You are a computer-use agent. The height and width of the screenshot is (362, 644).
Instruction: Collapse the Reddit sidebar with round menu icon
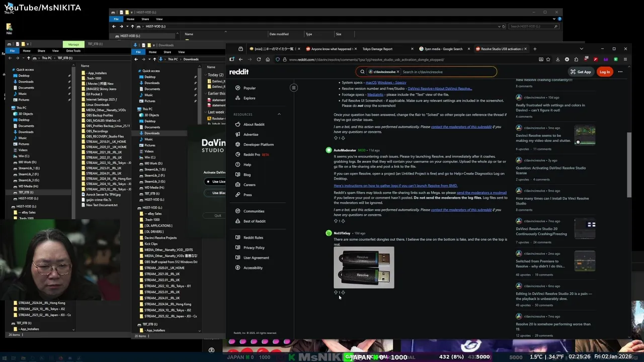[x=293, y=88]
